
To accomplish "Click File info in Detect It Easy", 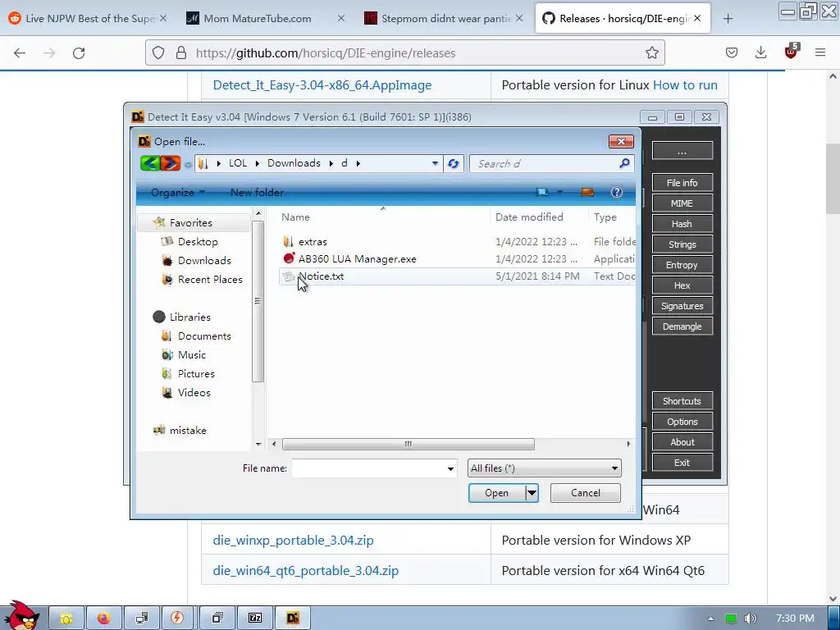I will (x=682, y=183).
